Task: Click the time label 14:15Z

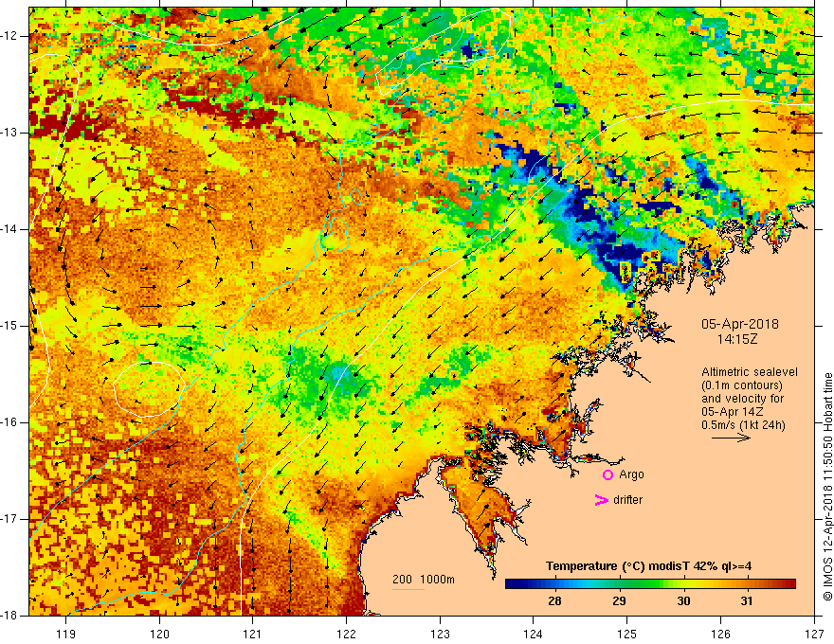Action: pos(736,339)
